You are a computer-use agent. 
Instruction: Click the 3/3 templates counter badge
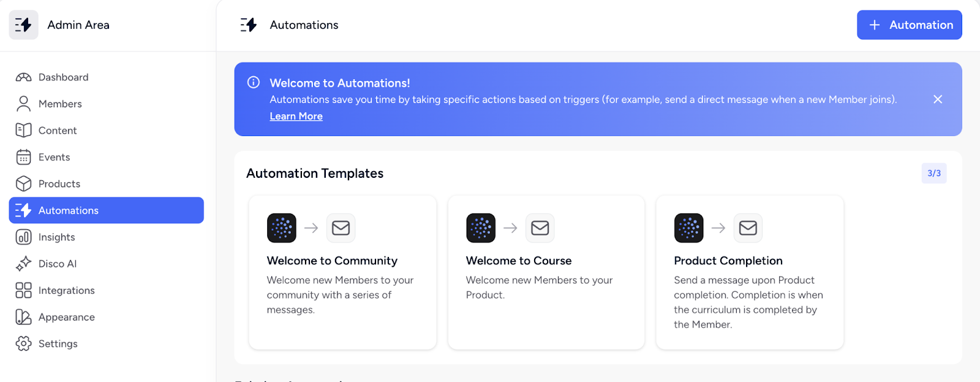pos(934,174)
